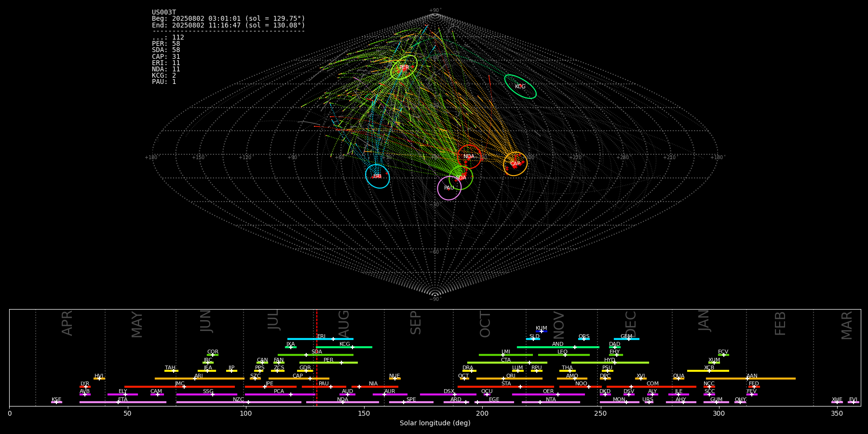The height and width of the screenshot is (434, 868).
Task: Click the AUG month label
Action: tap(344, 324)
